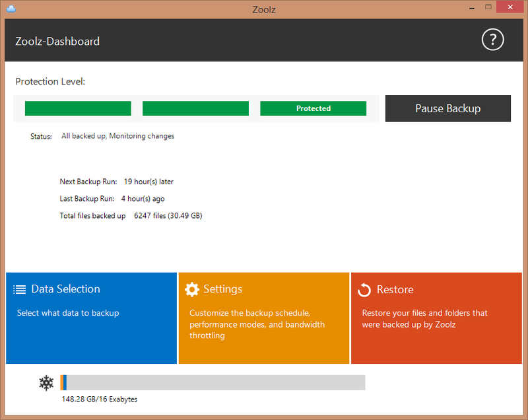Screen dimensions: 528x420
Task: Click '6247 files (30.49 GB)' text
Action: pos(168,215)
